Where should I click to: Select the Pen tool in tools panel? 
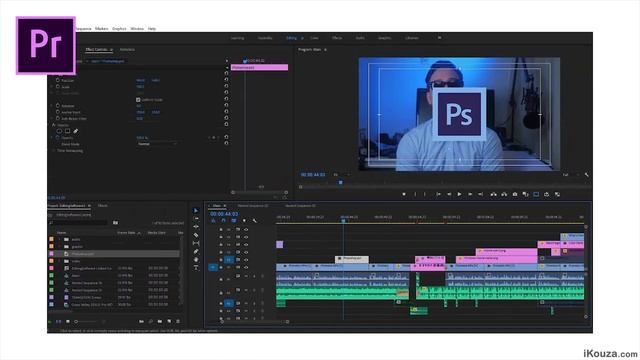click(x=196, y=251)
